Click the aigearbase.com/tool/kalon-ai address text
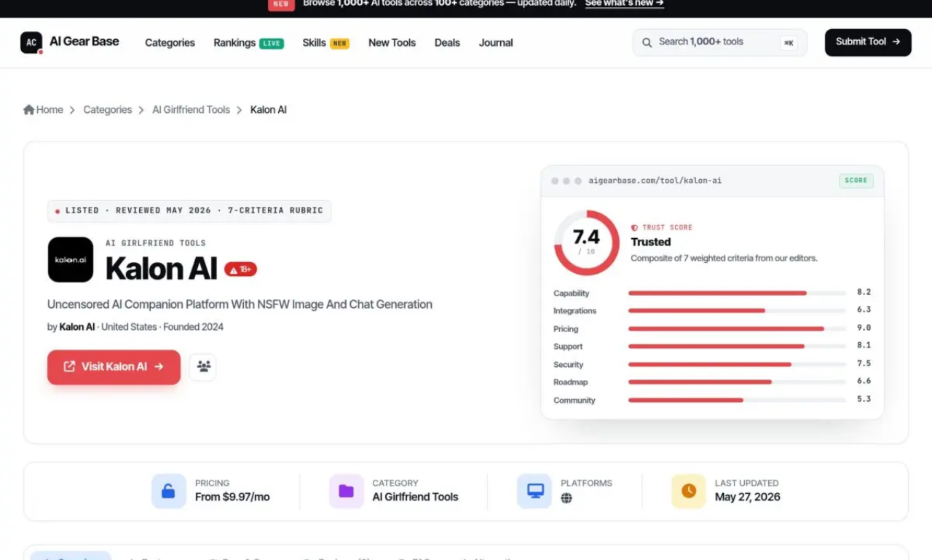This screenshot has height=560, width=932. pos(655,181)
